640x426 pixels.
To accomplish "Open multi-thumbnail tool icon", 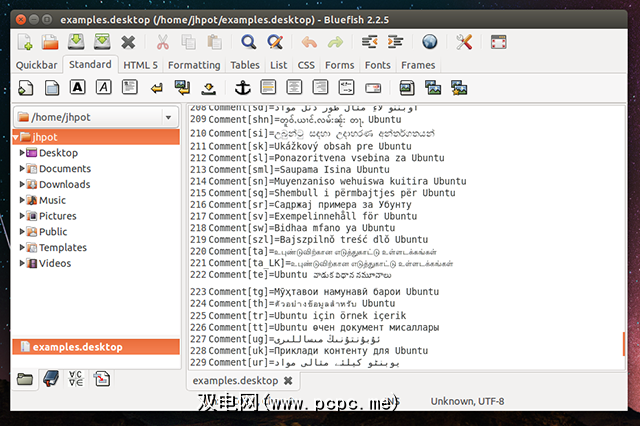I will (x=459, y=88).
